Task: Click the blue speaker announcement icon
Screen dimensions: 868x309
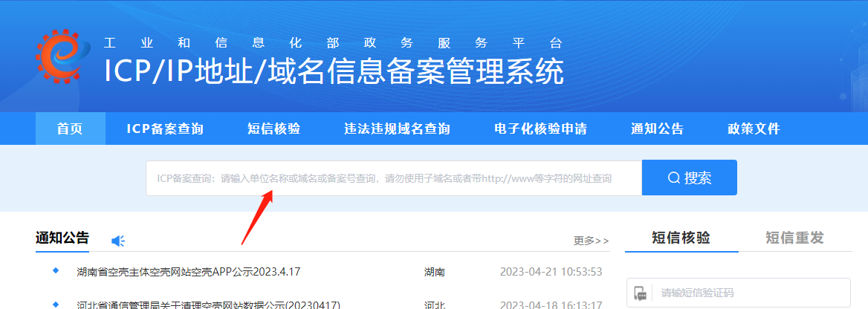Action: 118,241
